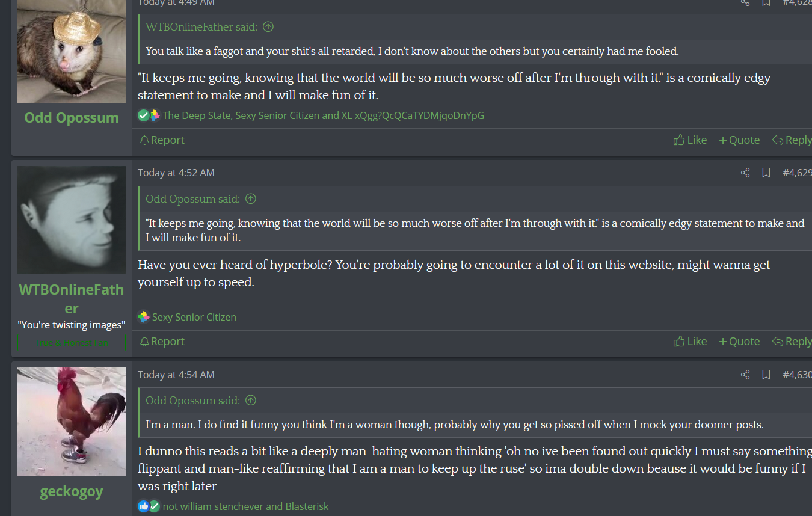Expand quoted Odd Opossum post in #4,629
Screen dimensions: 812x516
pyautogui.click(x=251, y=199)
